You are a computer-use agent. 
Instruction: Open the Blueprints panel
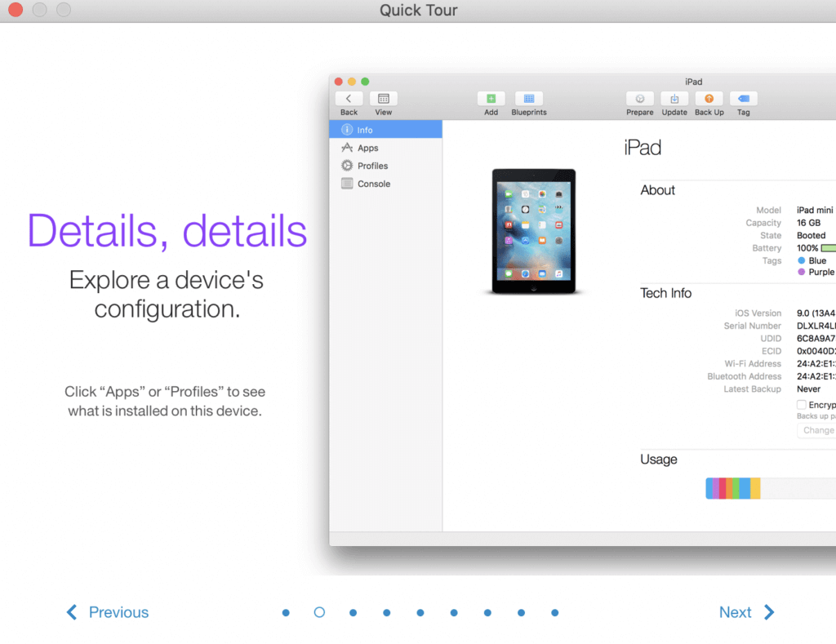coord(528,98)
